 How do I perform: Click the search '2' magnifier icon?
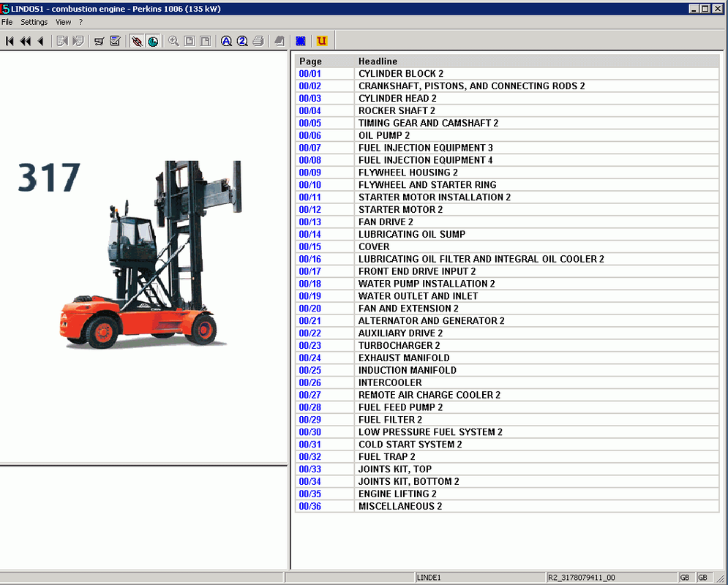pos(242,41)
